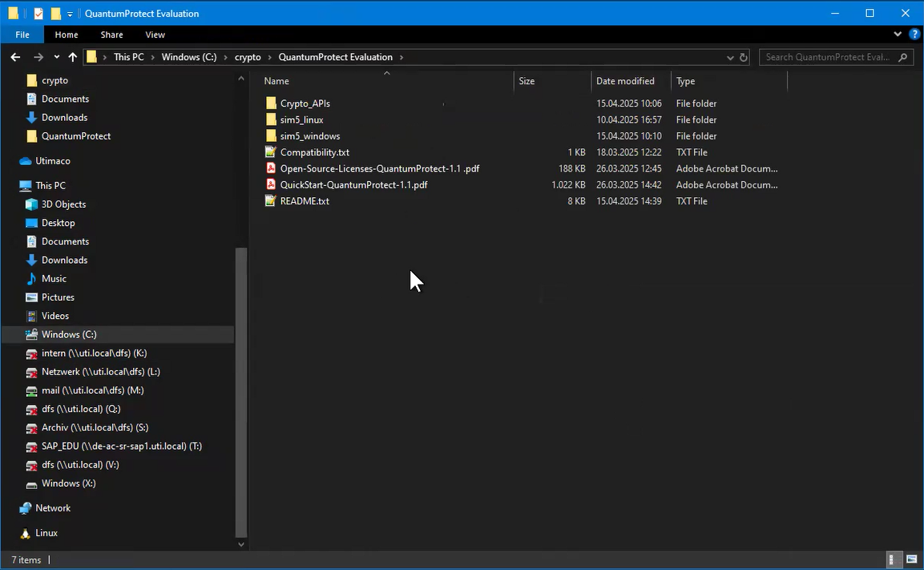The height and width of the screenshot is (570, 924).
Task: Open the Crypto_APIs folder icon
Action: pyautogui.click(x=271, y=103)
